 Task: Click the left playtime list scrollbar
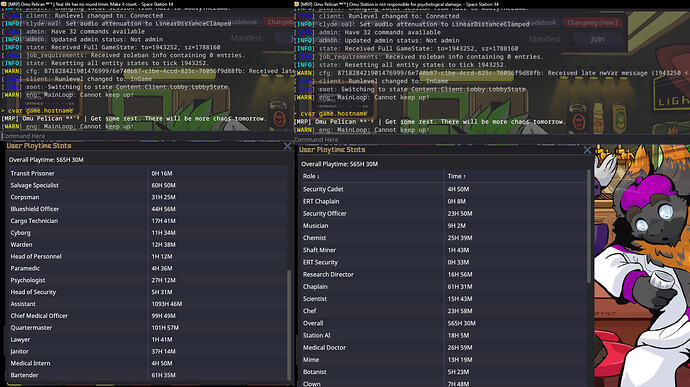tap(289, 324)
